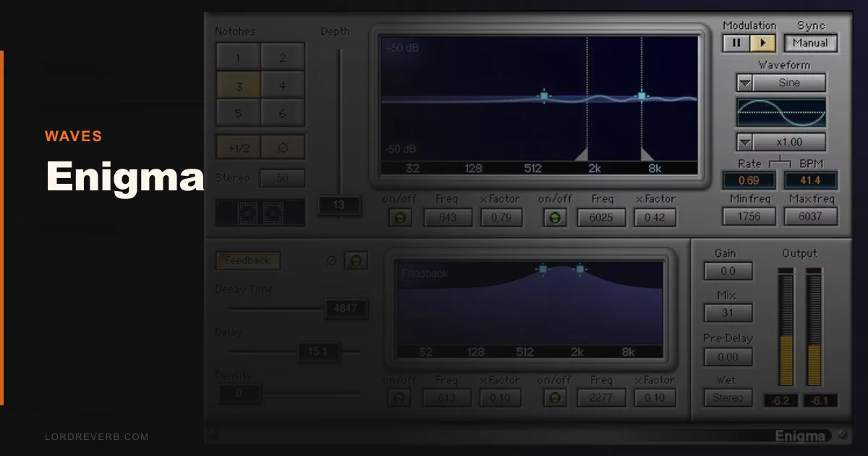
Task: Toggle the feedback phase invert switch
Action: 356,261
